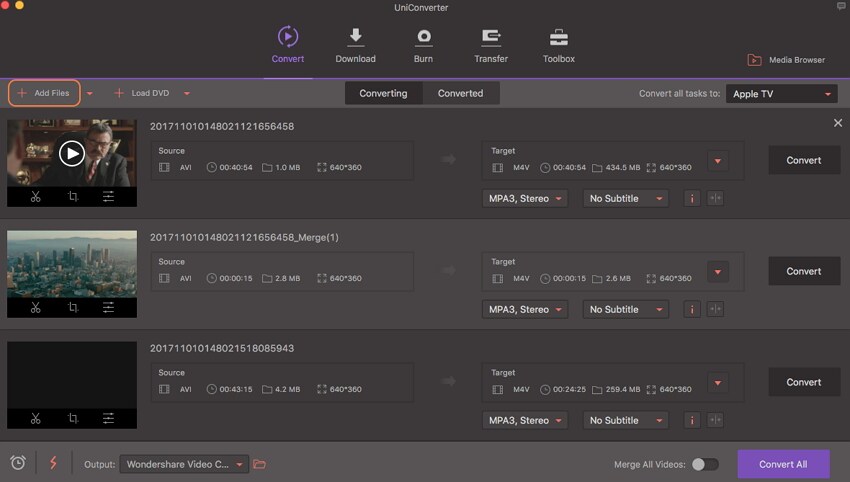Click file name 201711010148021518085943
Image resolution: width=850 pixels, height=482 pixels.
tap(222, 348)
